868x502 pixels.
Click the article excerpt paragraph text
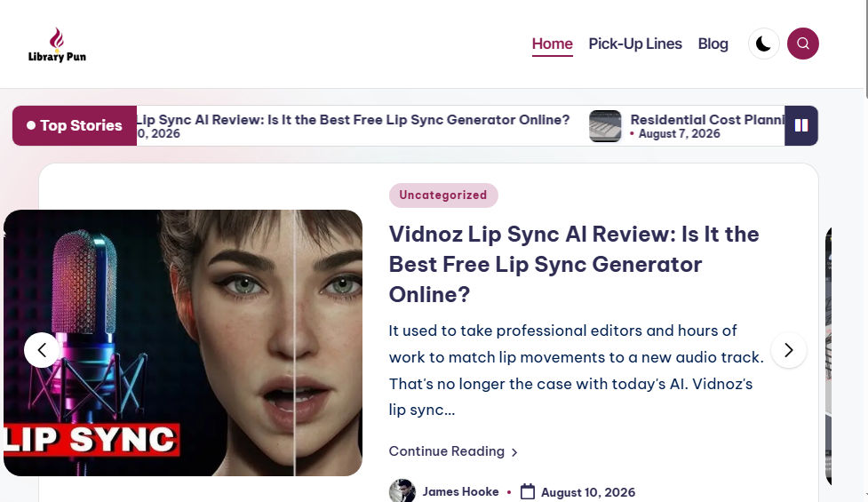point(577,370)
